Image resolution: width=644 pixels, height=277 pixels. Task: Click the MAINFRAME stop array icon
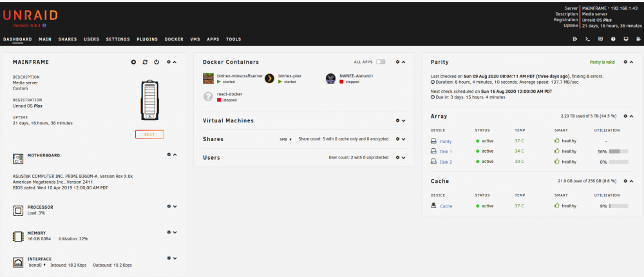(x=133, y=62)
